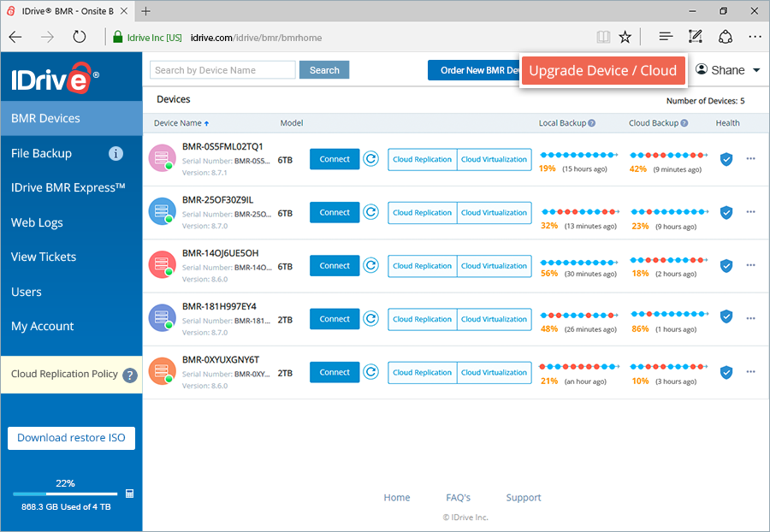Click Cloud Virtualization for BMR-14OJ6UE5OH
Screen dimensions: 770x532
(x=494, y=266)
